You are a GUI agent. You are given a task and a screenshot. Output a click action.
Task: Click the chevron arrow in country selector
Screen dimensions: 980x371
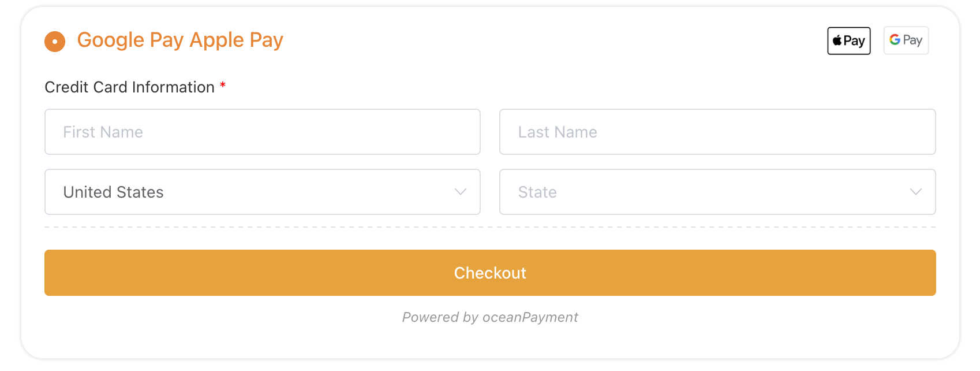pyautogui.click(x=460, y=192)
